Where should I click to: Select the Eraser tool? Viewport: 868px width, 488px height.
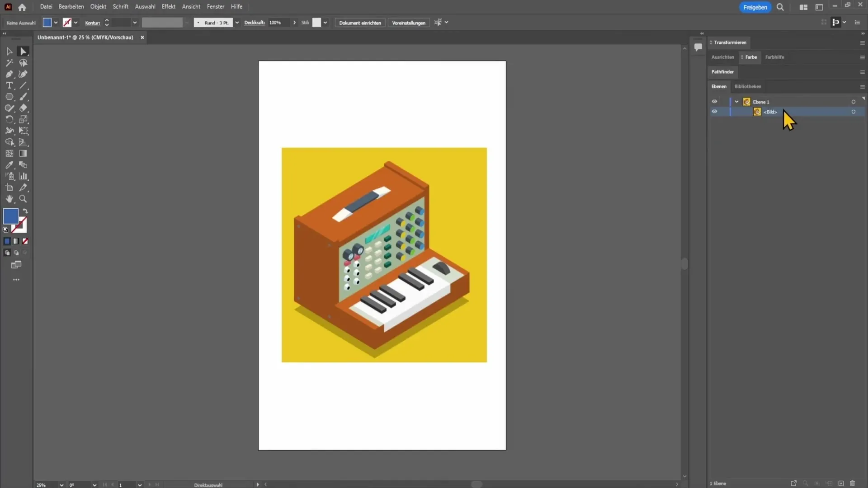coord(23,108)
